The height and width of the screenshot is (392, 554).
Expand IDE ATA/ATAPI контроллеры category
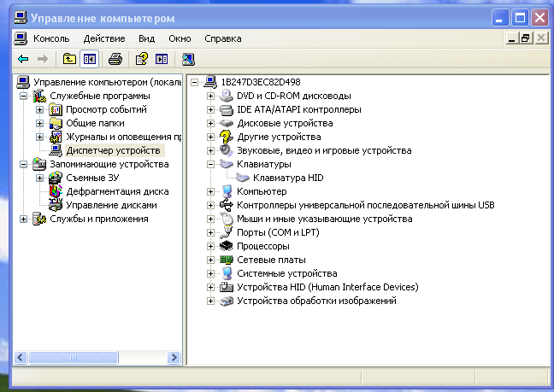210,109
